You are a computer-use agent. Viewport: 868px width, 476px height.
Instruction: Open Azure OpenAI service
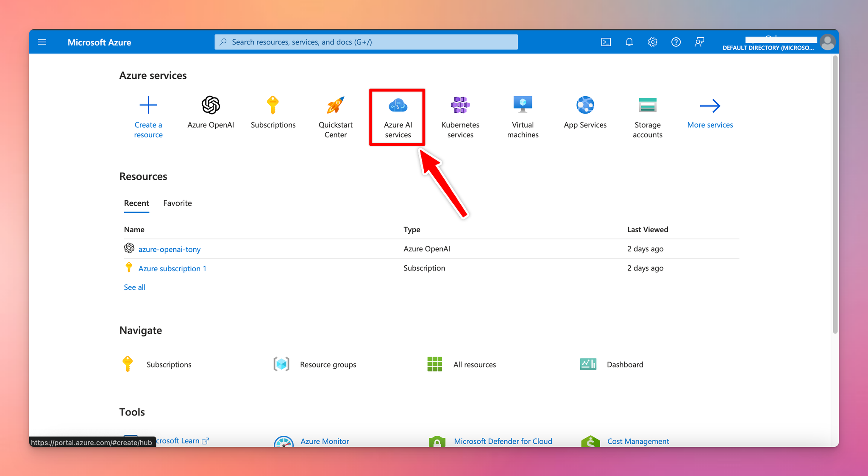click(x=211, y=112)
